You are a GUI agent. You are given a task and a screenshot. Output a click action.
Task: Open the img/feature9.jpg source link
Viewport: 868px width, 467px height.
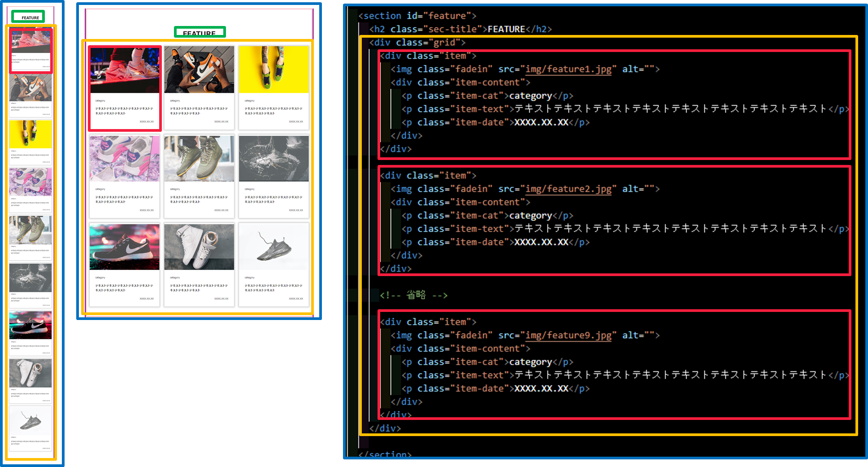tap(568, 335)
